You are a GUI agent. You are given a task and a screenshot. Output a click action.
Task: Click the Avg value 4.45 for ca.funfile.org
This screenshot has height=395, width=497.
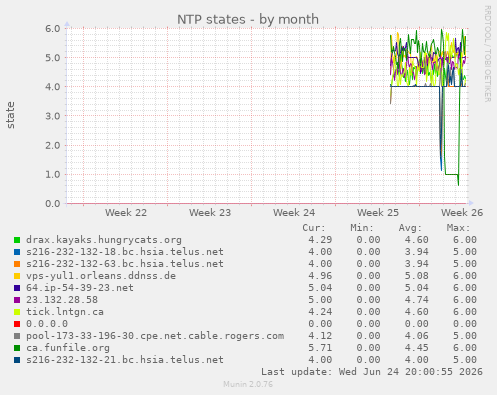click(417, 348)
